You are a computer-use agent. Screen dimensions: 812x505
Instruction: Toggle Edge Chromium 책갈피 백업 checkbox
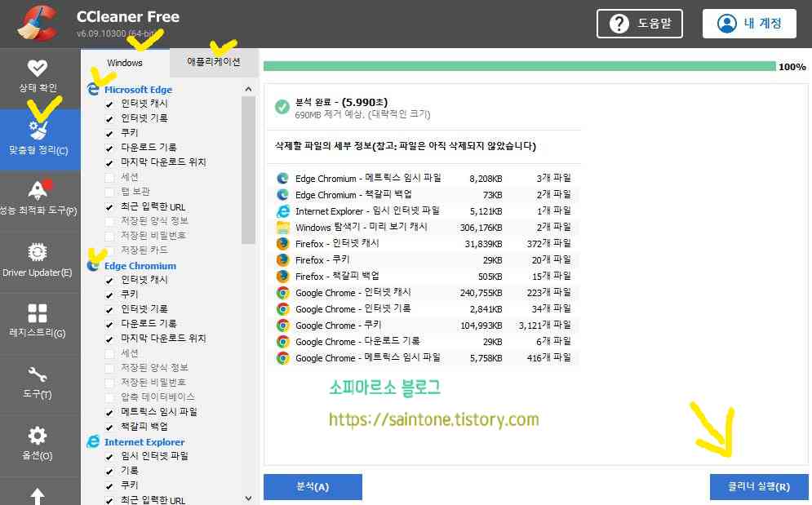coord(109,427)
